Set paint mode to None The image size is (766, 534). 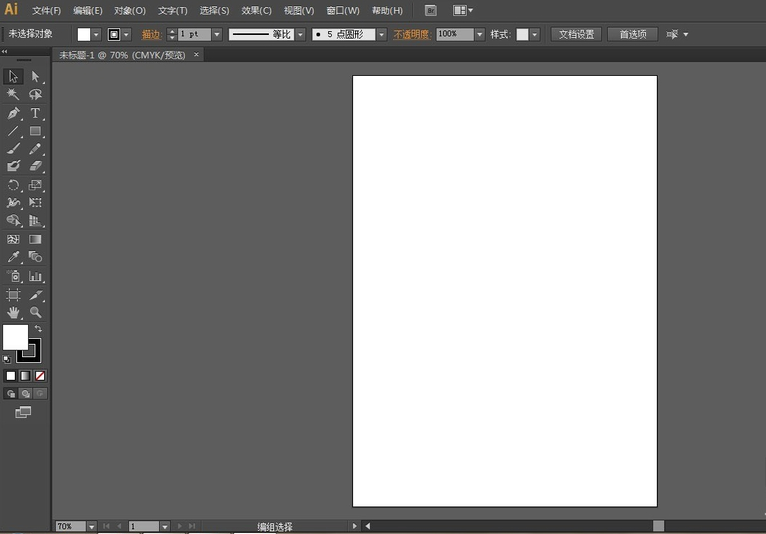(40, 376)
